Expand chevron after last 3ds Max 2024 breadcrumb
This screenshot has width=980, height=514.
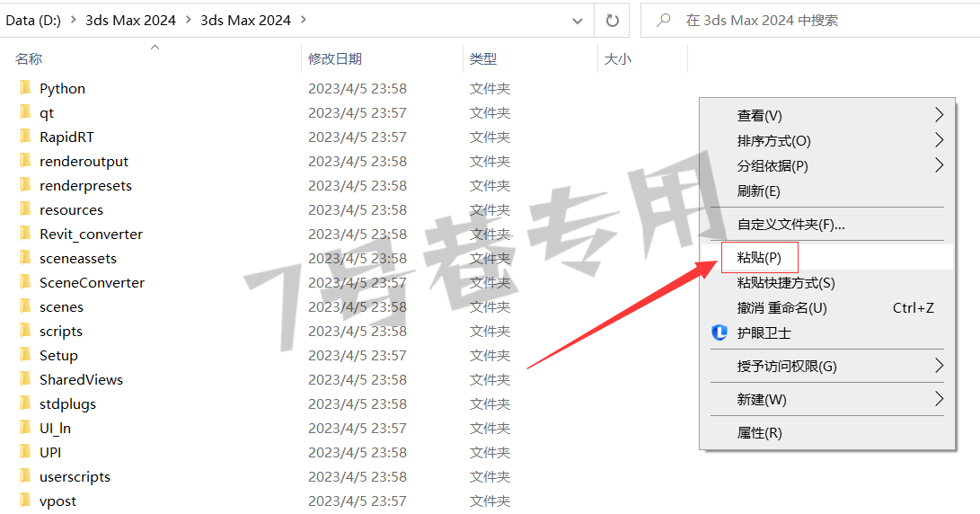[303, 20]
